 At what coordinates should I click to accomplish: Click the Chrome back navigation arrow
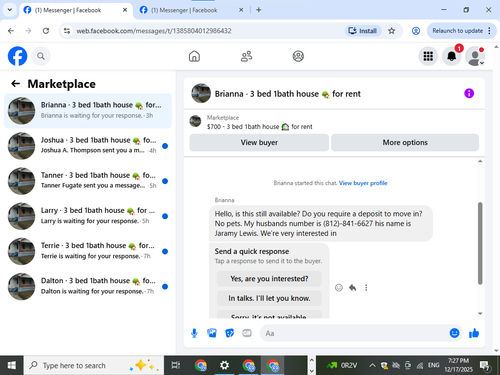[x=11, y=31]
